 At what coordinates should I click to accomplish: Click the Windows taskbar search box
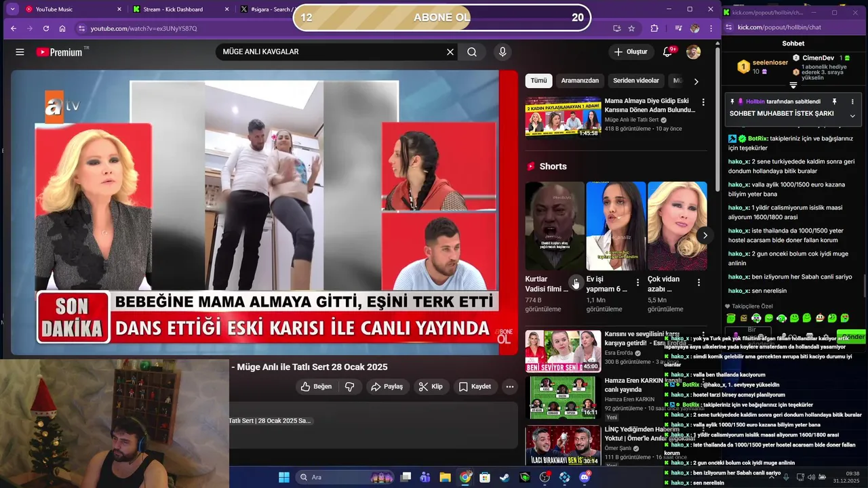click(x=346, y=477)
